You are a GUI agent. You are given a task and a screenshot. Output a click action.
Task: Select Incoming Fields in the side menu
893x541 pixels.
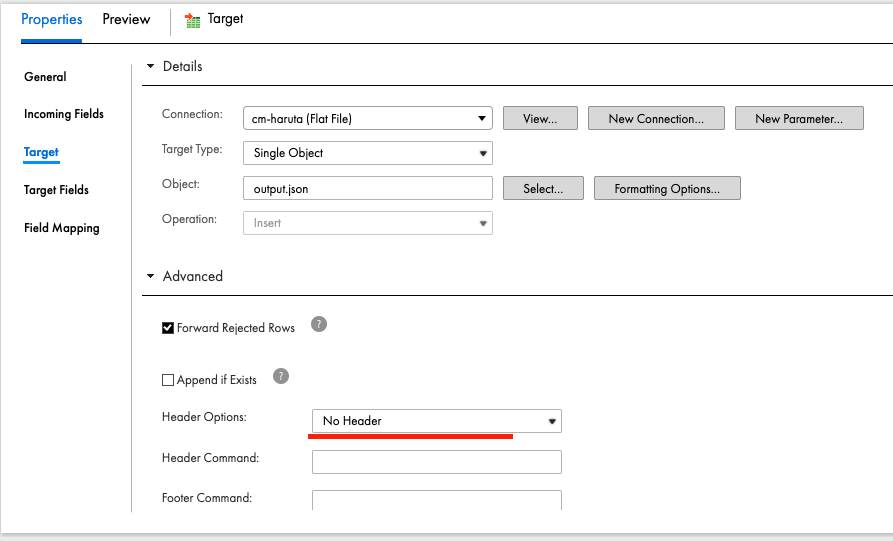pyautogui.click(x=64, y=114)
